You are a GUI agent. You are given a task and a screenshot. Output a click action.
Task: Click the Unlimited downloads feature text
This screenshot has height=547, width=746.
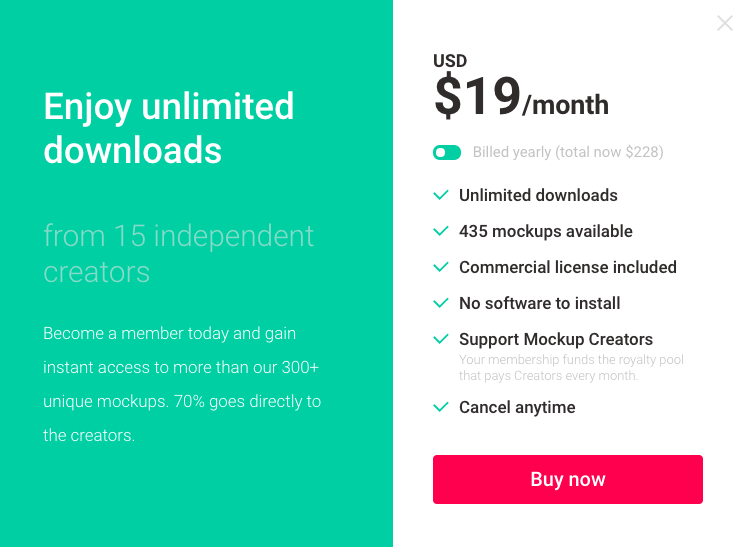(538, 195)
